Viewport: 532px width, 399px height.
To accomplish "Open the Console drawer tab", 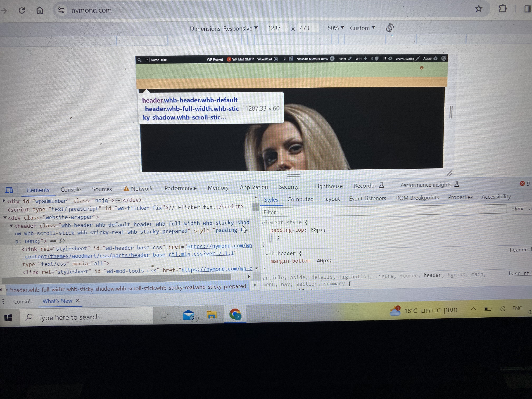I will point(23,302).
